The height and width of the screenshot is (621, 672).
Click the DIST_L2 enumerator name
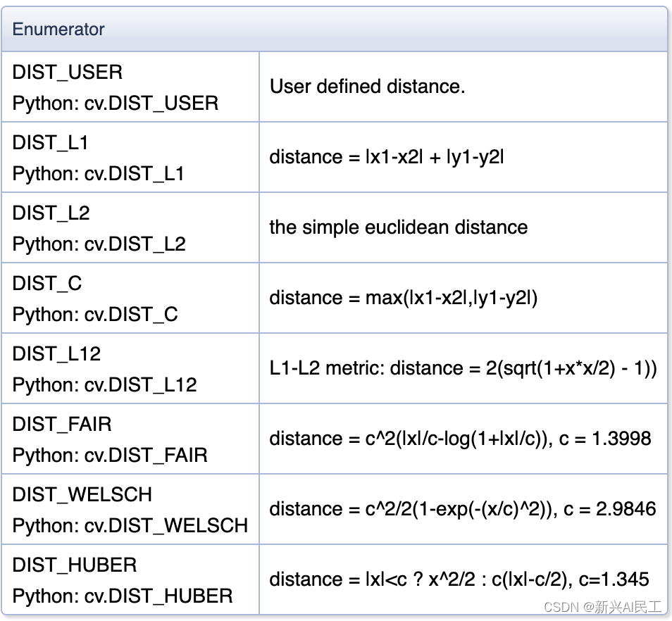[x=51, y=213]
